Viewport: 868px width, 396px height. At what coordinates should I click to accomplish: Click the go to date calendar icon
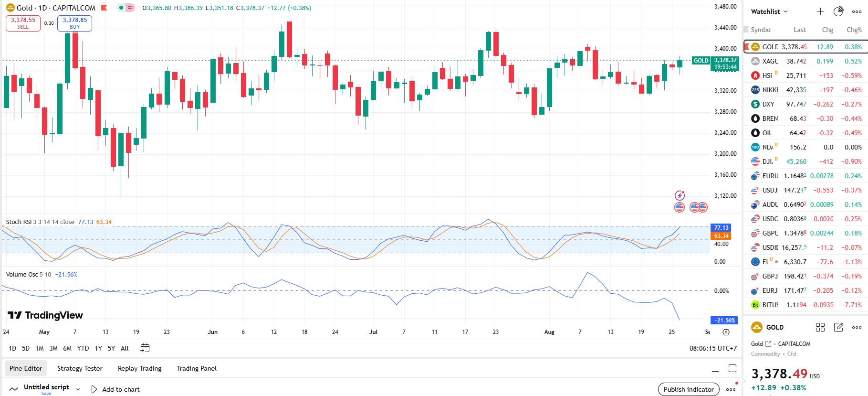[x=145, y=348]
